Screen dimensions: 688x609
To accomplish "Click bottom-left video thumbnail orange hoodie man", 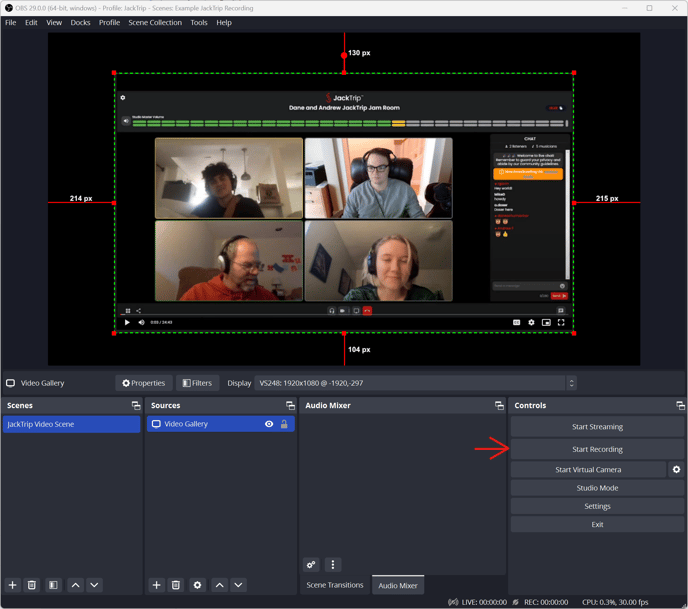I will [x=229, y=261].
